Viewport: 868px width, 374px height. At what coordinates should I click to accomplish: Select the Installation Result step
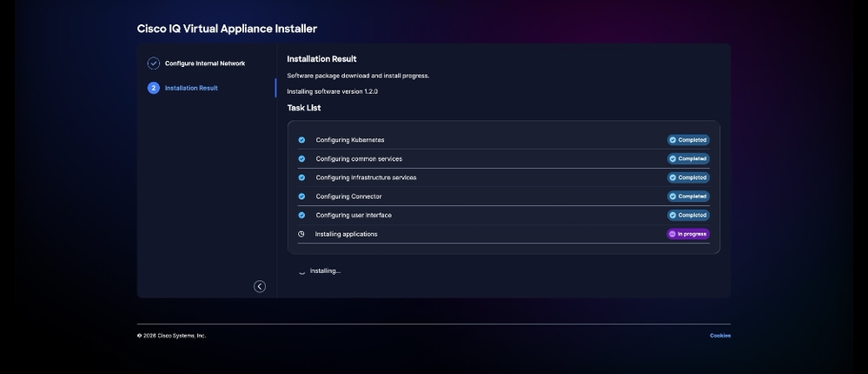coord(191,88)
